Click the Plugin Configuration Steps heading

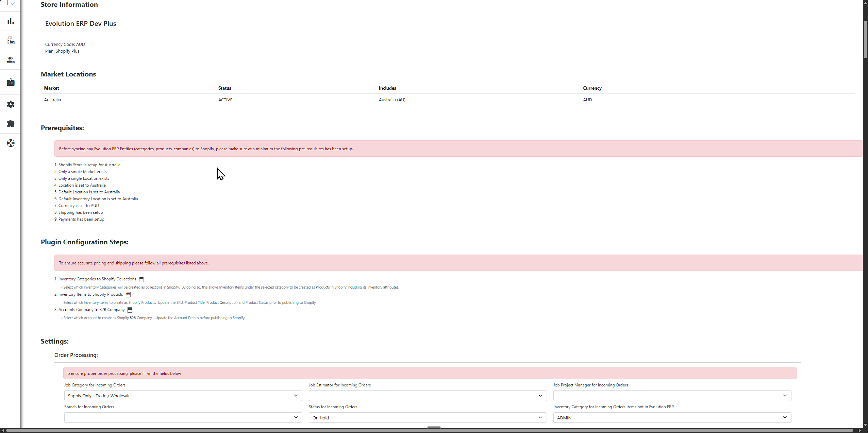pyautogui.click(x=85, y=242)
